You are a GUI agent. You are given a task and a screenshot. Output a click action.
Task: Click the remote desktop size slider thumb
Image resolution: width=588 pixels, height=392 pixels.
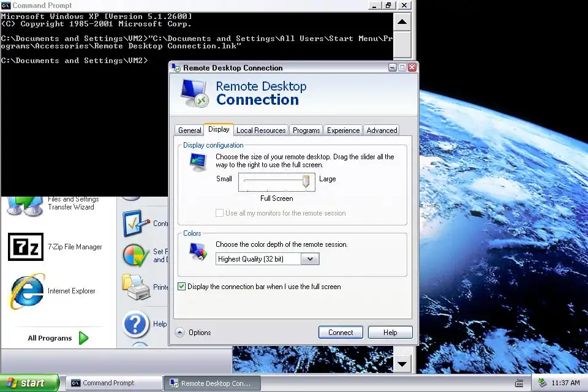[306, 181]
